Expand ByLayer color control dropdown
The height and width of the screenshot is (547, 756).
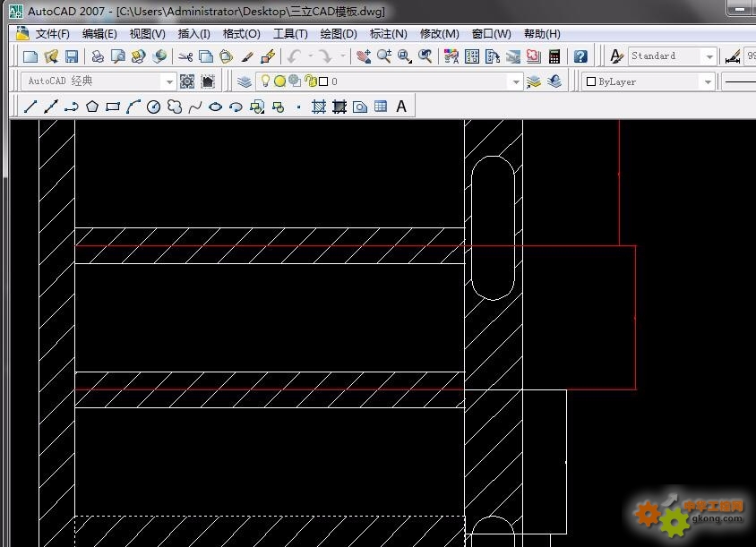coord(708,82)
